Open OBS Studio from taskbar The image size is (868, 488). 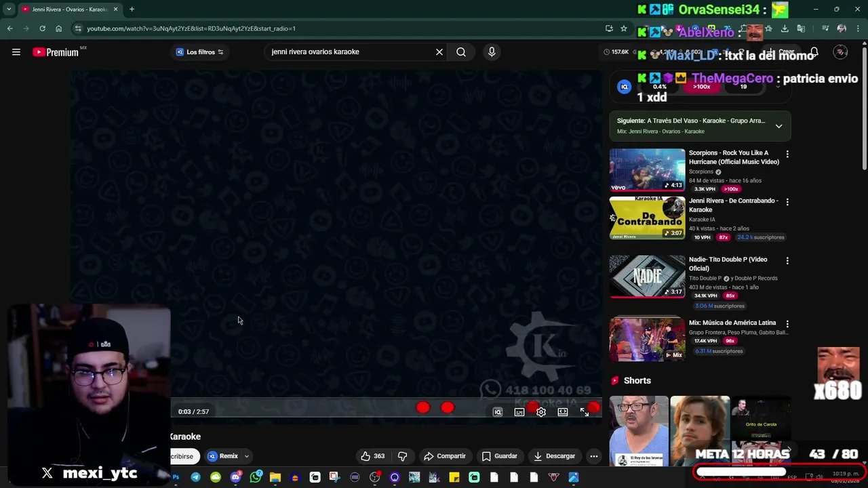click(x=374, y=477)
